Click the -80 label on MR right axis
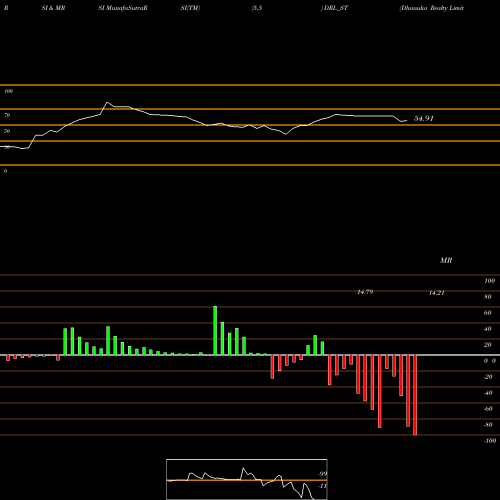Screen dimensions: 500x500 tap(488, 425)
